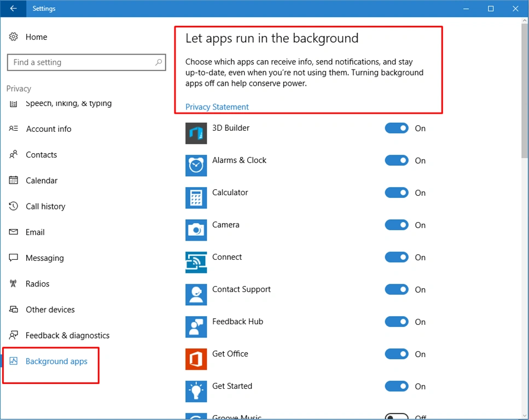The image size is (529, 420).
Task: Click the Calculator app icon
Action: tap(196, 197)
